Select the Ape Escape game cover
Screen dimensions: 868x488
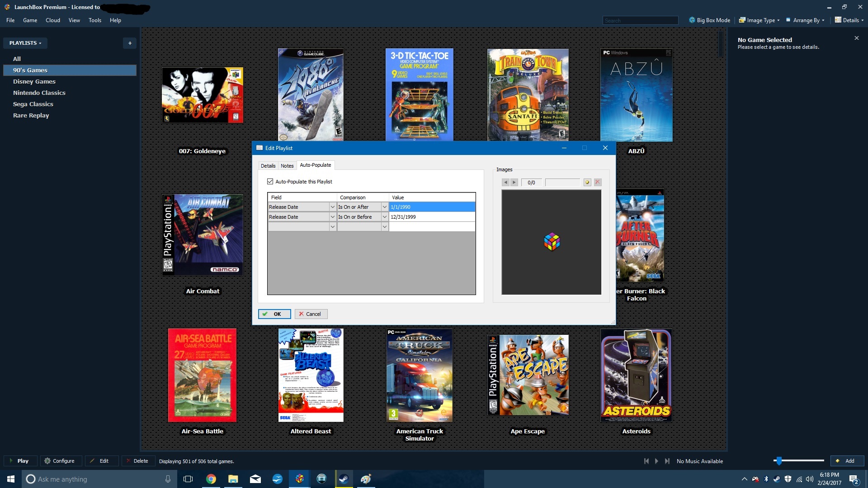[x=528, y=375]
